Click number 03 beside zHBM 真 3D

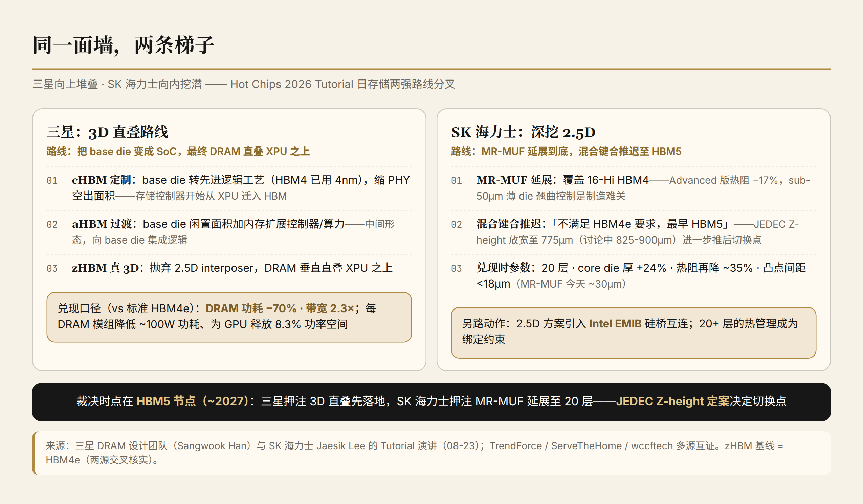[52, 268]
